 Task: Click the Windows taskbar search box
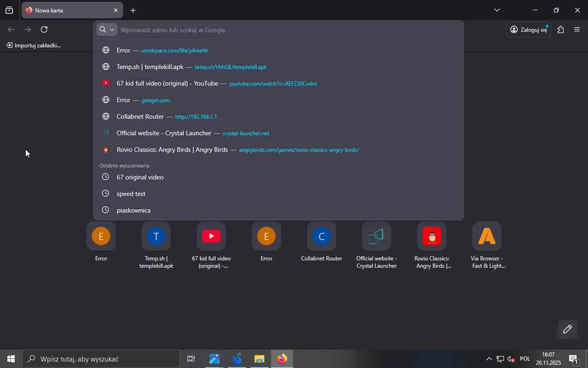[x=101, y=359]
